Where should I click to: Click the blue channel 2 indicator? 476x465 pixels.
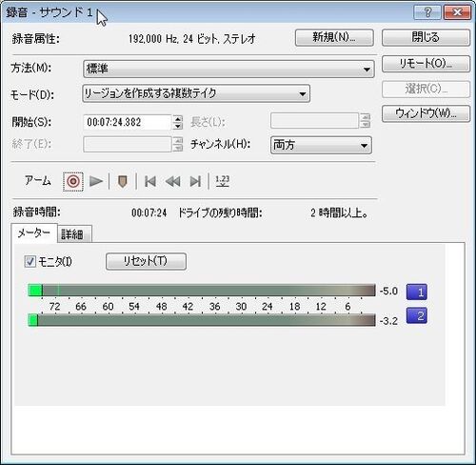[417, 315]
